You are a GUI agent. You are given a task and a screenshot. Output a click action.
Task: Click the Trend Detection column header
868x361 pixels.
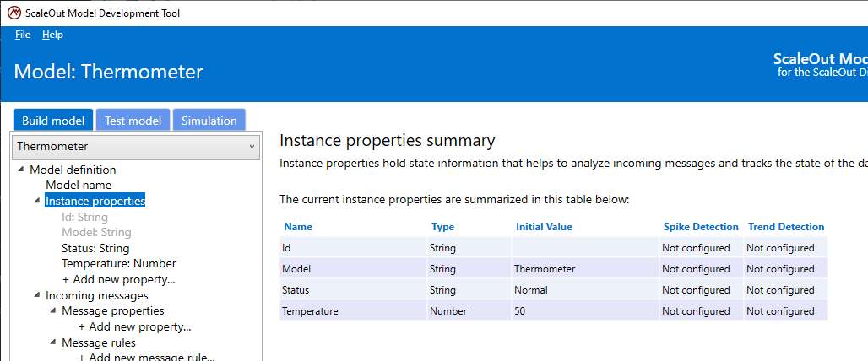(x=786, y=227)
